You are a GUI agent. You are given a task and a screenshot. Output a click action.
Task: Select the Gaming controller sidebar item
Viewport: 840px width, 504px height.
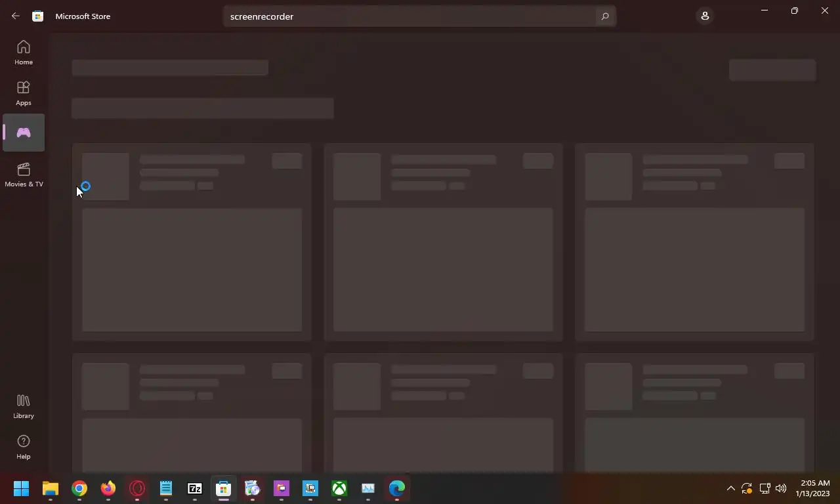[x=24, y=133]
